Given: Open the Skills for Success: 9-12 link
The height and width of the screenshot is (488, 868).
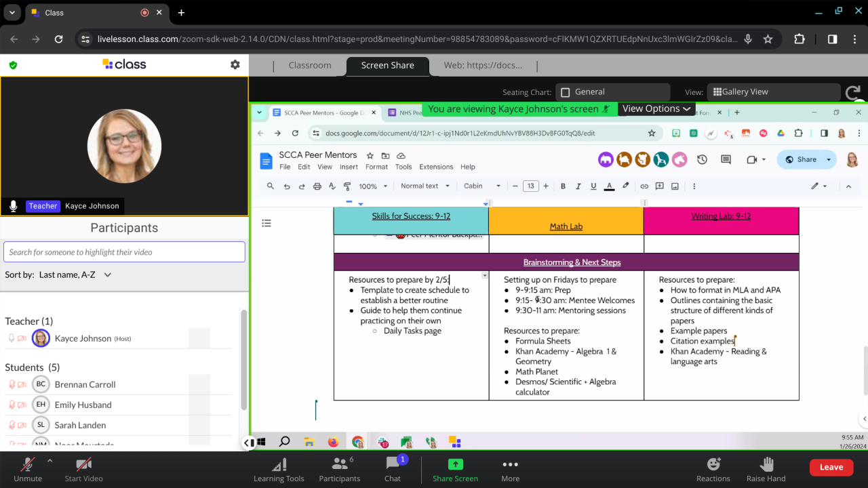Looking at the screenshot, I should point(411,216).
